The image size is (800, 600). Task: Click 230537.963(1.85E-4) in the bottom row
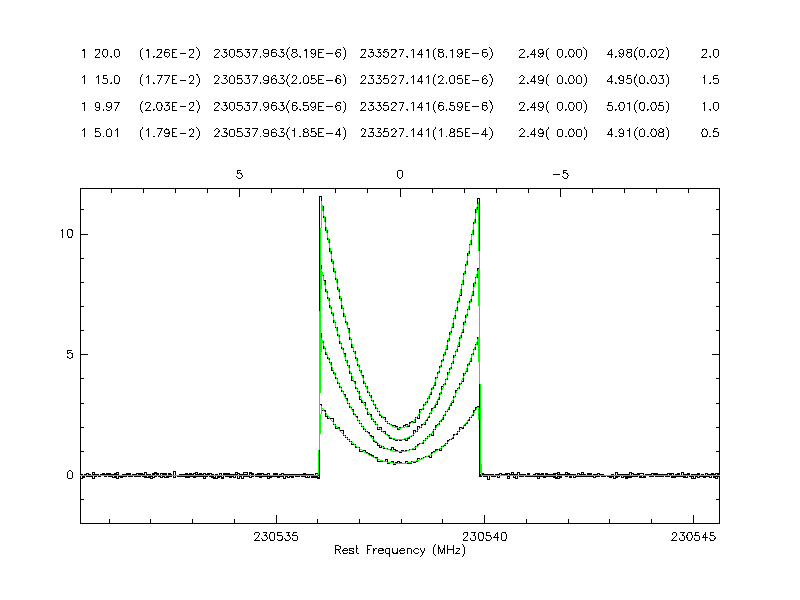(280, 133)
